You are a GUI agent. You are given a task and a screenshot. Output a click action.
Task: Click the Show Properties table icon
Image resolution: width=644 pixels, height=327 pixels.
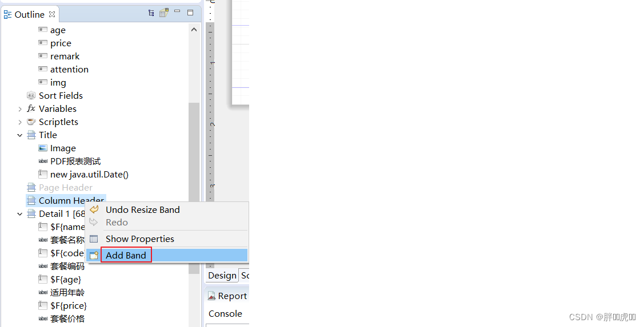(94, 239)
